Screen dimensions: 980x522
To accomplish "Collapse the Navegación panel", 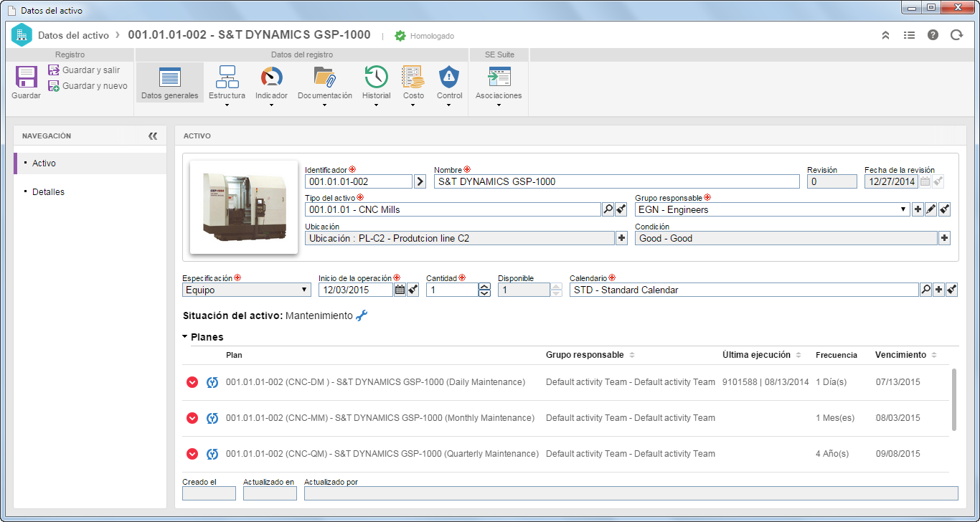I will coord(153,136).
